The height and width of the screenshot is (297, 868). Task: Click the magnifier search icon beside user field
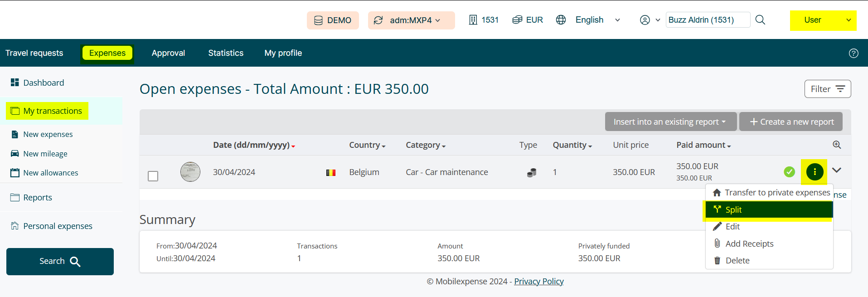point(760,20)
